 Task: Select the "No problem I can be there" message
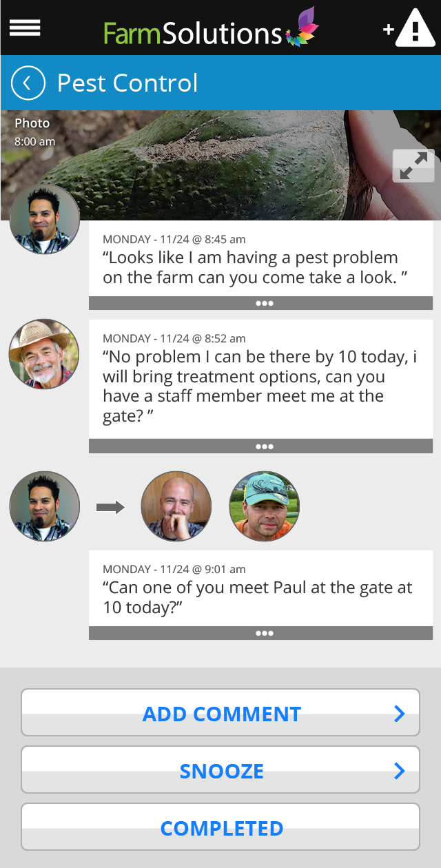tap(260, 379)
